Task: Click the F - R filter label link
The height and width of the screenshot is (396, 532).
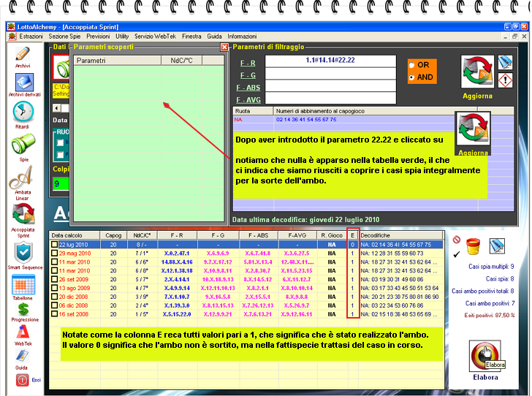Action: 248,63
